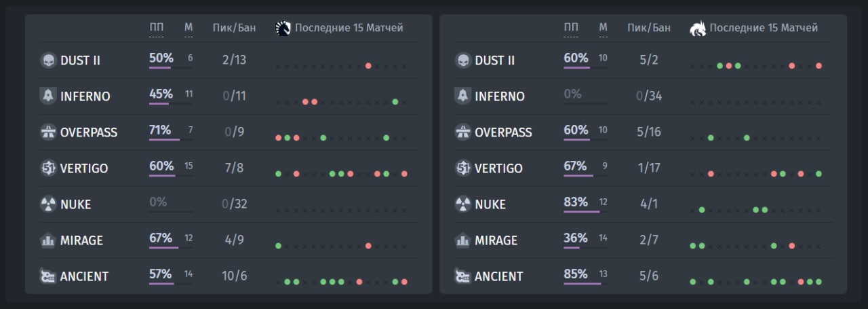Click the 10/6 pick/ban value for Ancient
The height and width of the screenshot is (309, 868).
(x=234, y=276)
